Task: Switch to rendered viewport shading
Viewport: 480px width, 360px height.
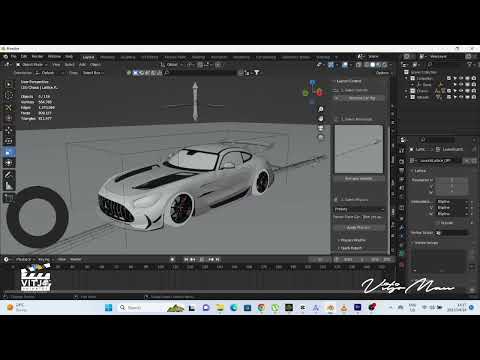Action: [x=384, y=65]
